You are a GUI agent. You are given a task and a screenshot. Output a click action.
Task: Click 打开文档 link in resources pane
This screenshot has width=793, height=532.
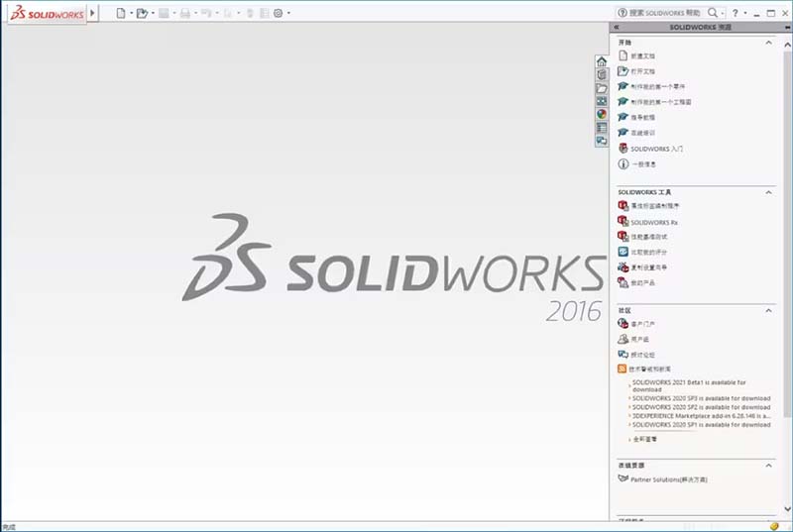pos(642,71)
